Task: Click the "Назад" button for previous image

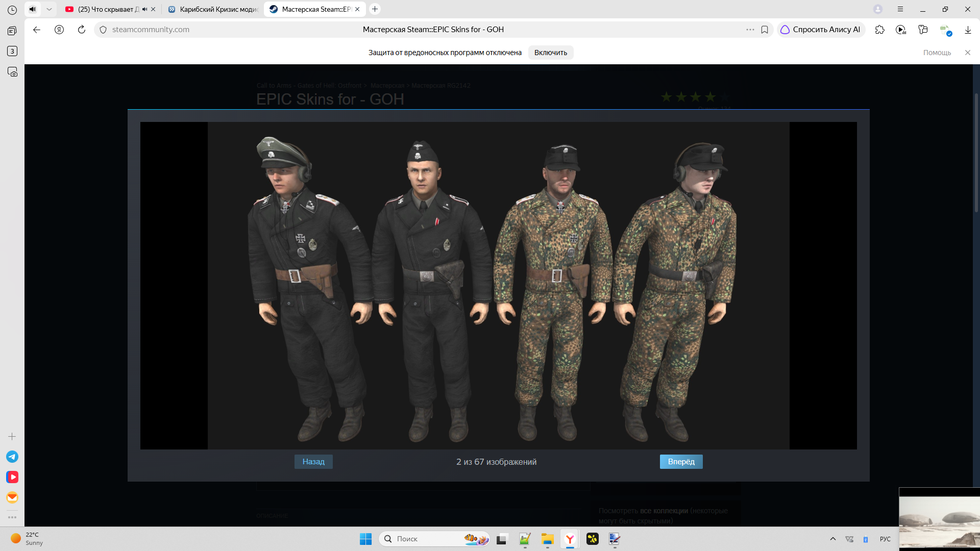Action: (x=313, y=462)
